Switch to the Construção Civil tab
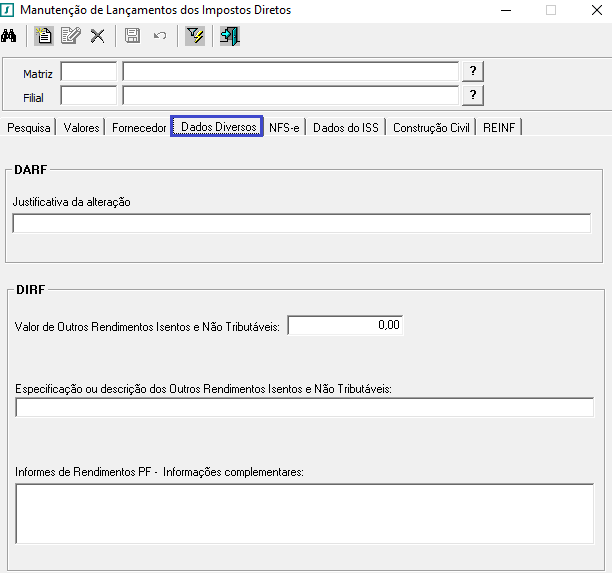Image resolution: width=612 pixels, height=573 pixels. tap(431, 128)
